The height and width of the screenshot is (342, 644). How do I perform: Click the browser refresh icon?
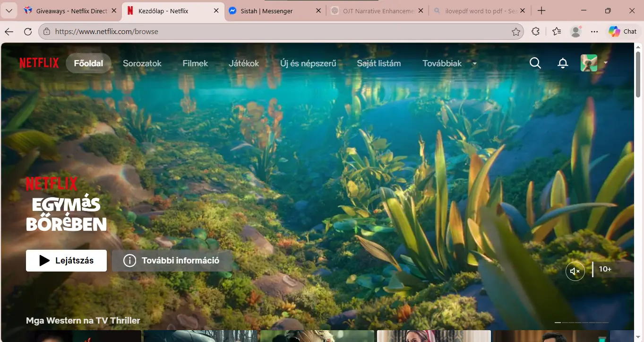(28, 32)
